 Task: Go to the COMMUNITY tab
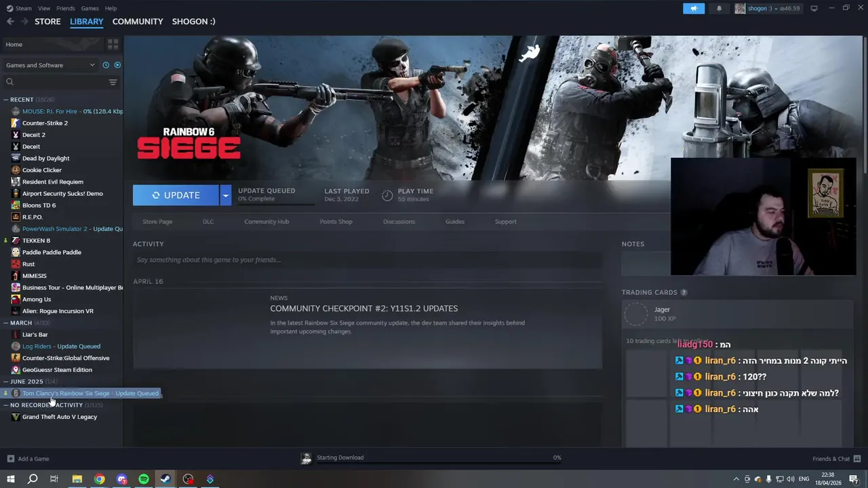(138, 22)
